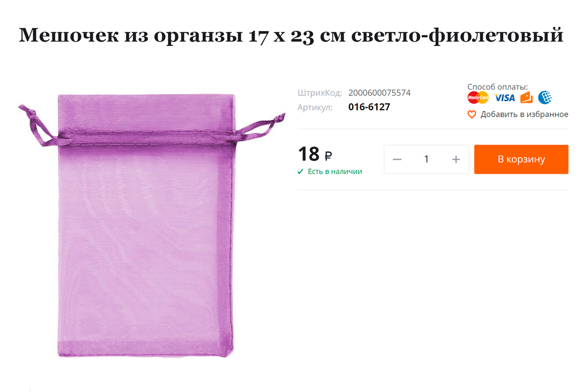Click the price value 18

pos(309,154)
